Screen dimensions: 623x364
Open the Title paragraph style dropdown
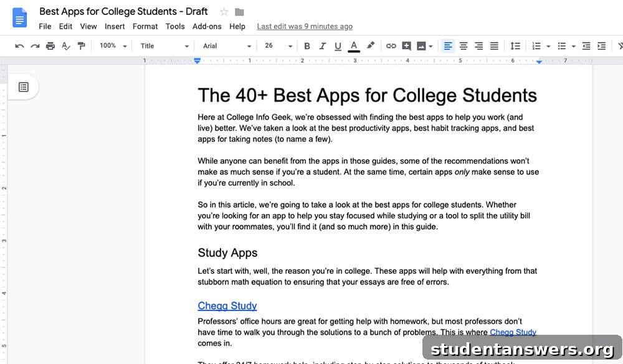click(164, 45)
